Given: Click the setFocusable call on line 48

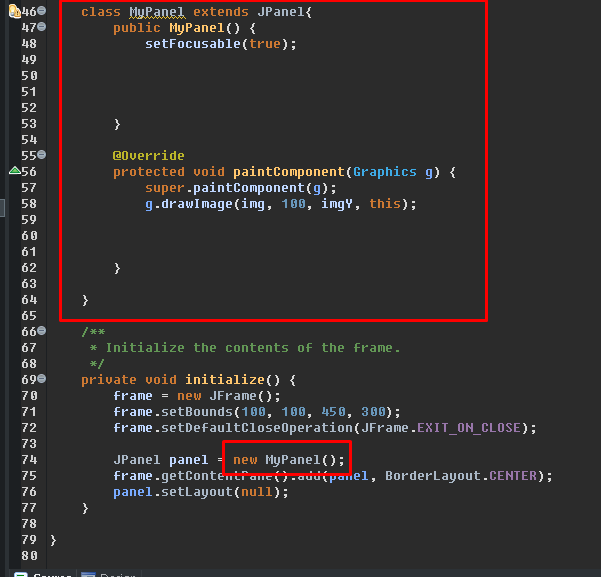Looking at the screenshot, I should tap(193, 44).
